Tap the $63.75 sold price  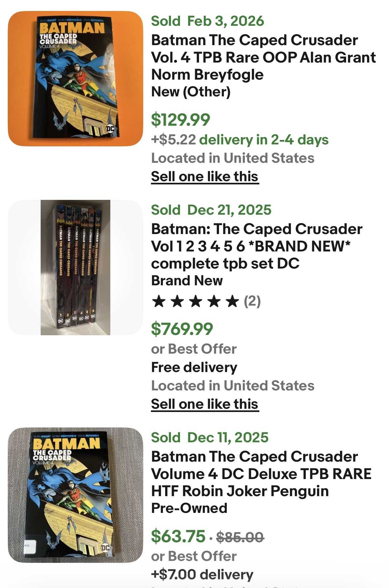tap(178, 536)
